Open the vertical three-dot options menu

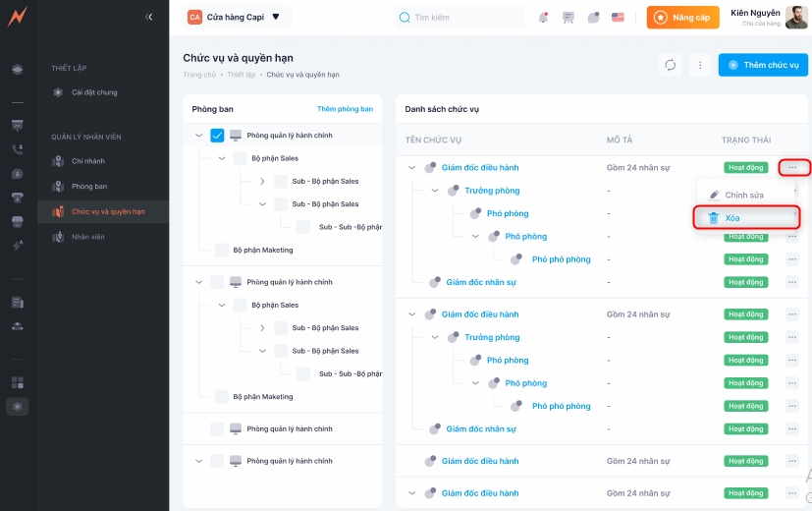click(700, 65)
